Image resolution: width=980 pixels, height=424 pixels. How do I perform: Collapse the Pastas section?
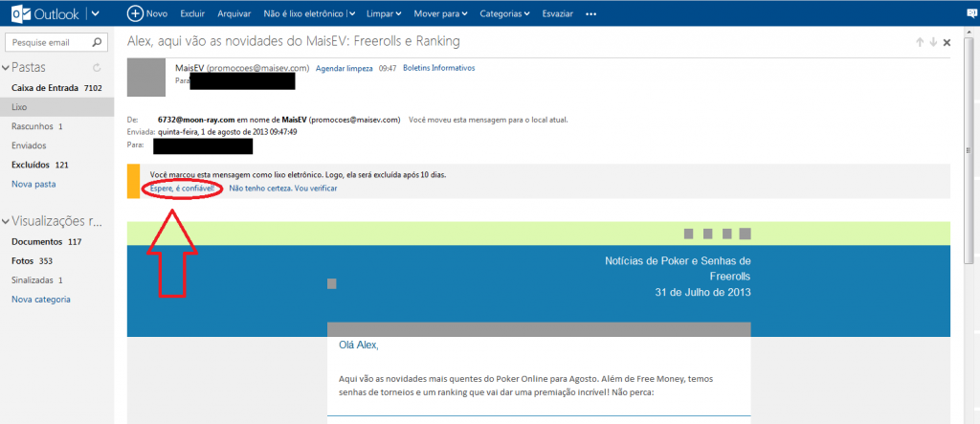pyautogui.click(x=7, y=67)
